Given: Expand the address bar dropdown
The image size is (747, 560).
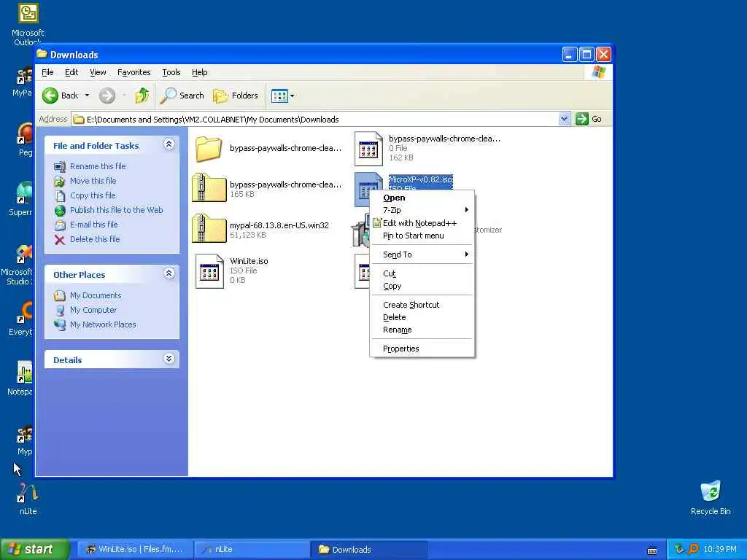Looking at the screenshot, I should tap(564, 119).
